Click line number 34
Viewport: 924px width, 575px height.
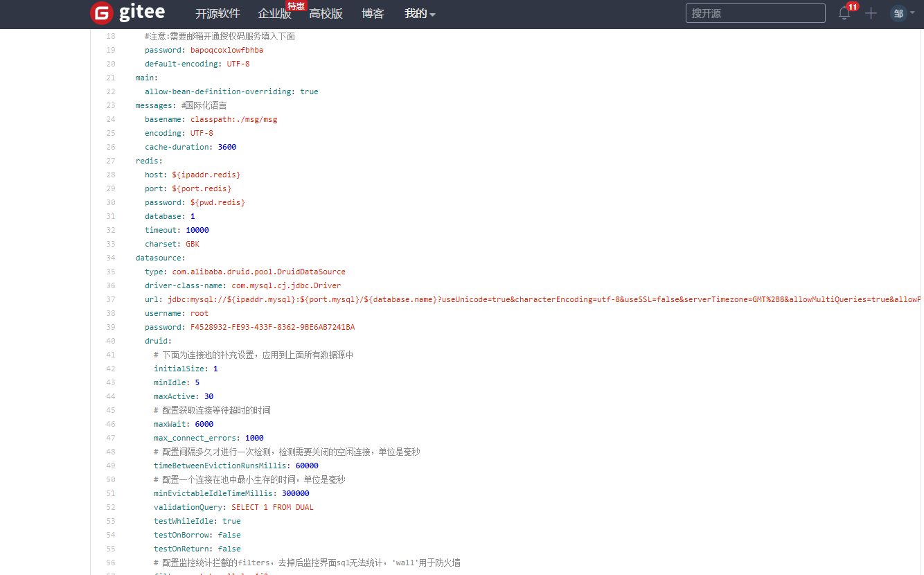(111, 258)
